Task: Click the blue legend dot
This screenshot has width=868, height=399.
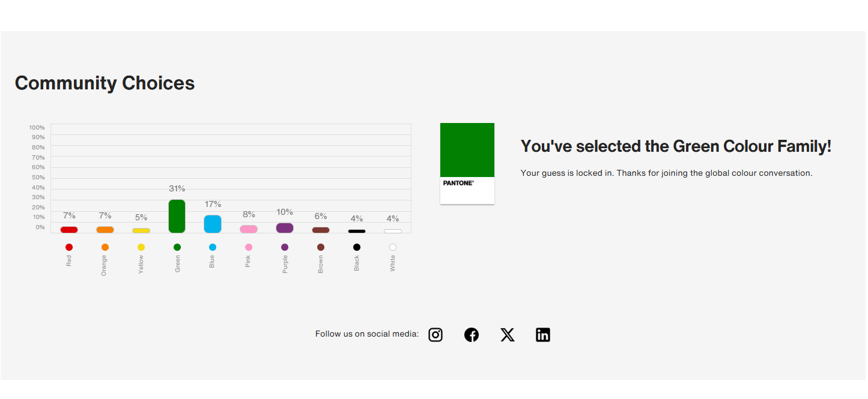Action: (213, 247)
